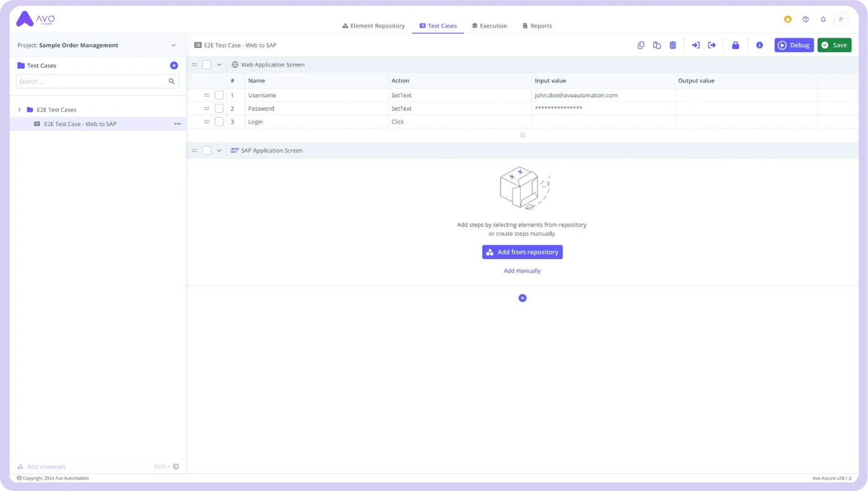Image resolution: width=868 pixels, height=491 pixels.
Task: Check the Username step checkbox
Action: point(219,95)
